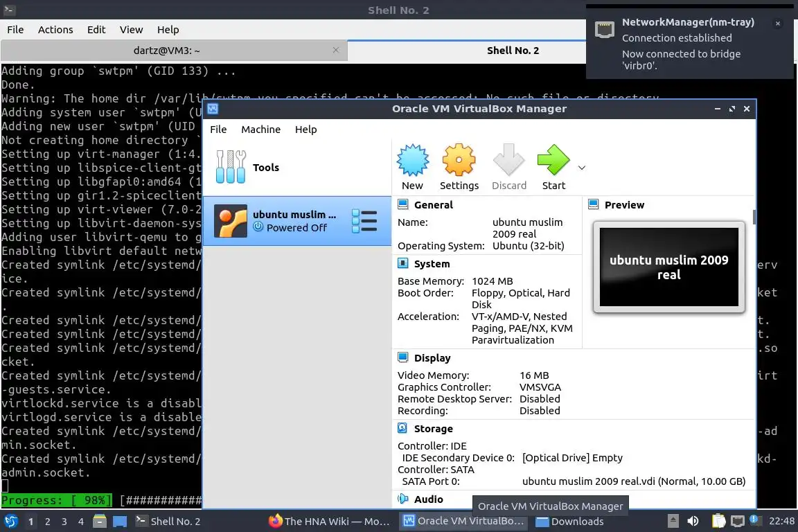Open the terminal View menu
The image size is (798, 532).
(x=132, y=30)
